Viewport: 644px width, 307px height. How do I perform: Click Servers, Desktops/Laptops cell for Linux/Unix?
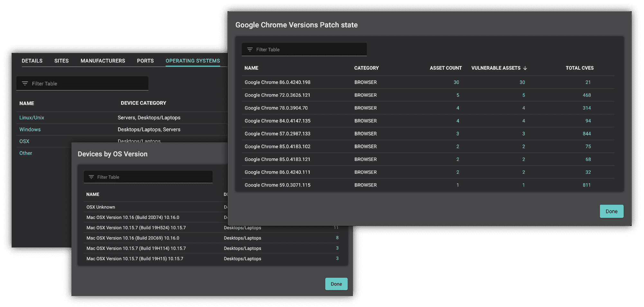click(x=149, y=118)
